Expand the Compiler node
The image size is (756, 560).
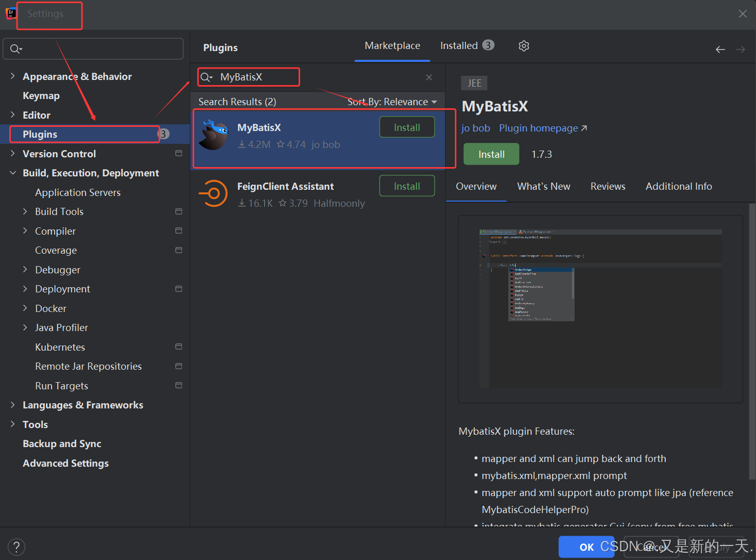(25, 231)
